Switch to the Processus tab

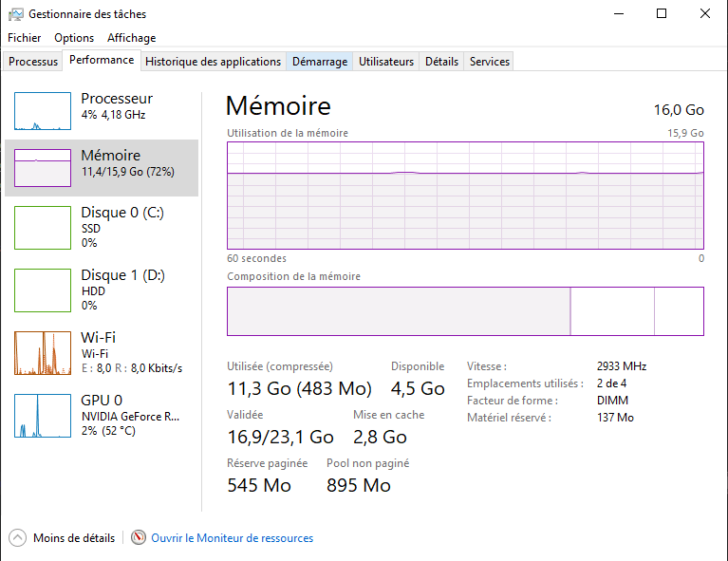point(33,62)
